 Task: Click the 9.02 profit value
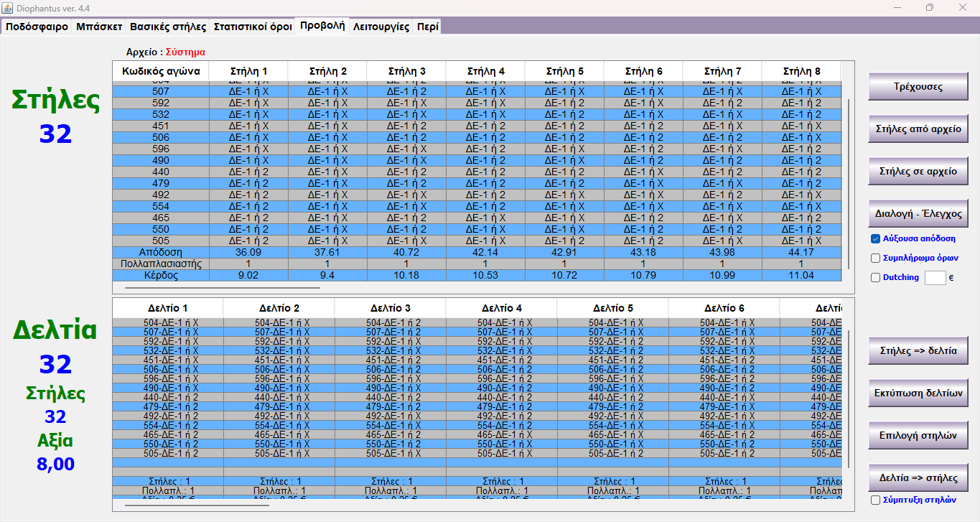pyautogui.click(x=248, y=275)
